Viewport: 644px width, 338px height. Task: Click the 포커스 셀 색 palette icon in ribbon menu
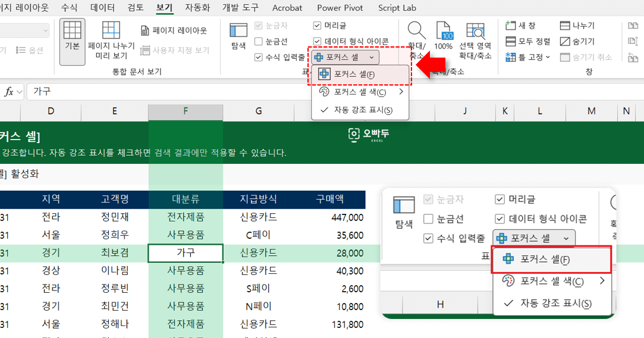(324, 92)
